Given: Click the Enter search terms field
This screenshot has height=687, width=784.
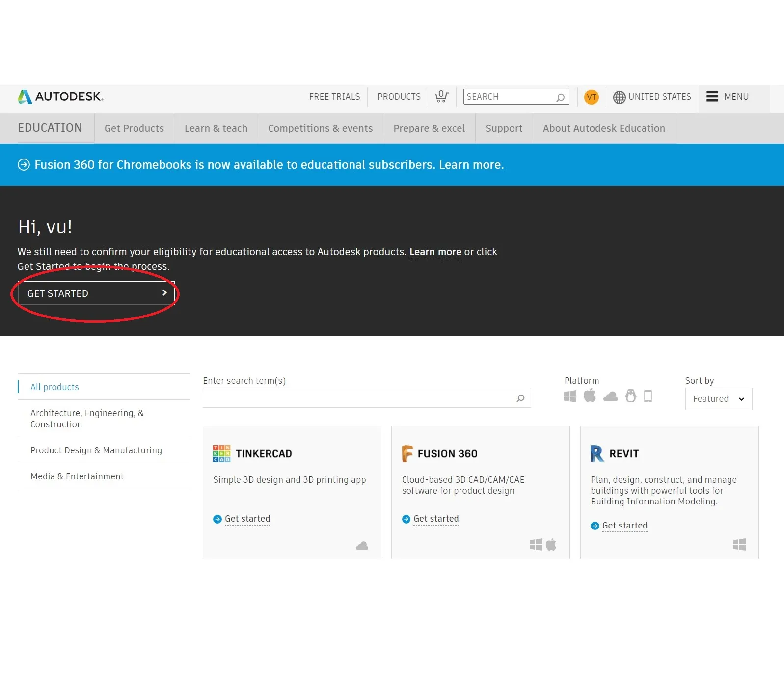Looking at the screenshot, I should [x=358, y=398].
